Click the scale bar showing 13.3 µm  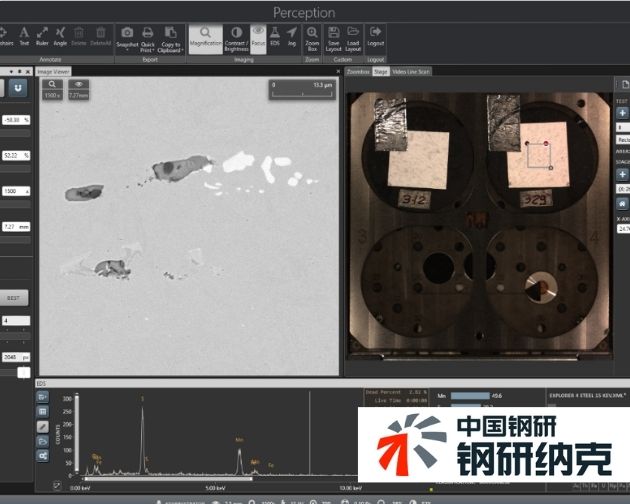click(x=302, y=89)
